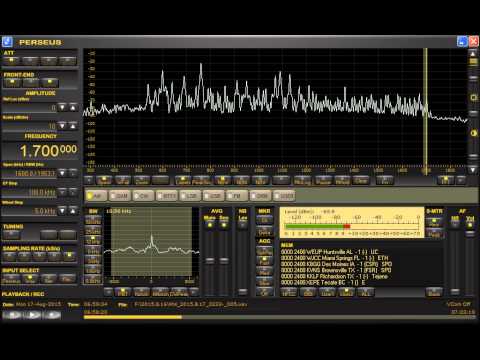Screen dimensions: 480x360
Task: Click the PeakClr button under the spectrum
Action: (202, 180)
